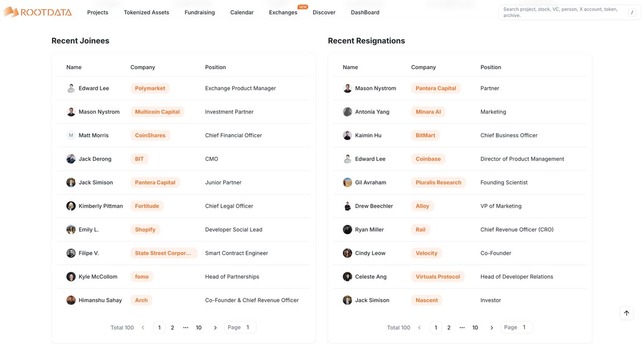Click the scroll-to-top arrow button
The width and height of the screenshot is (644, 344).
tap(626, 313)
